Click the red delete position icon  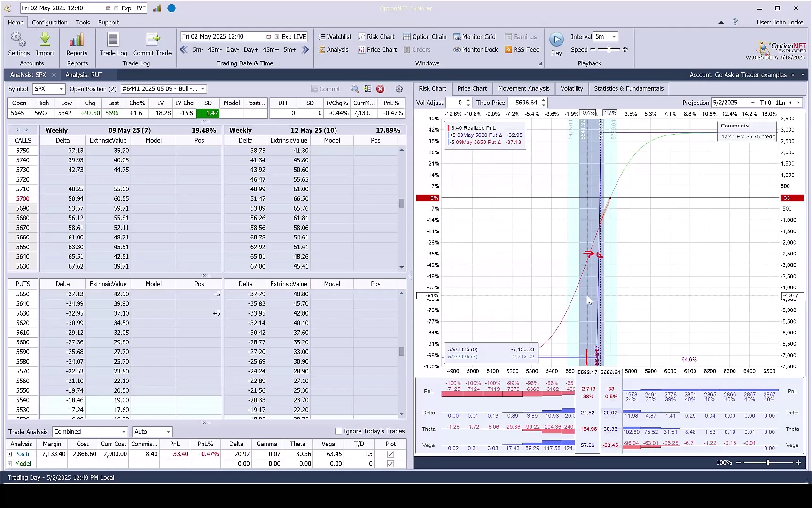coord(381,89)
